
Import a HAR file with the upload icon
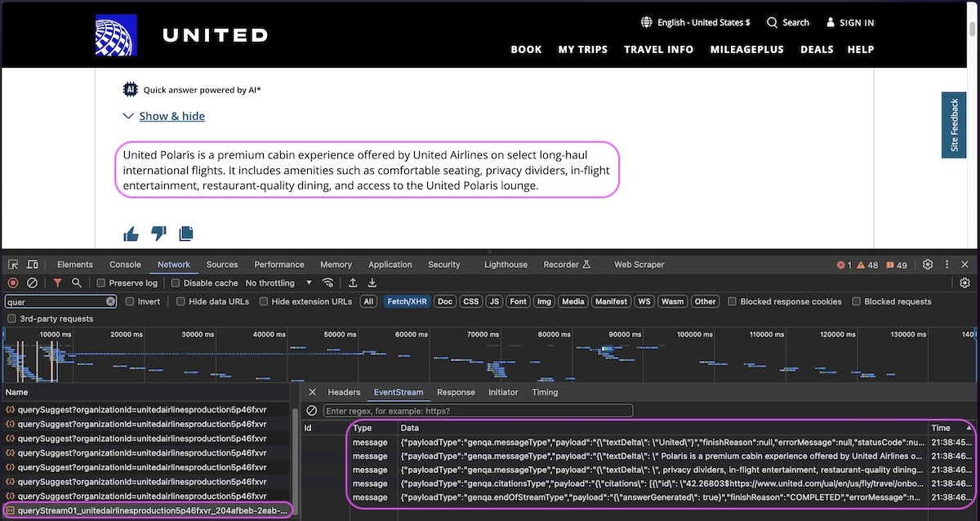[x=353, y=283]
